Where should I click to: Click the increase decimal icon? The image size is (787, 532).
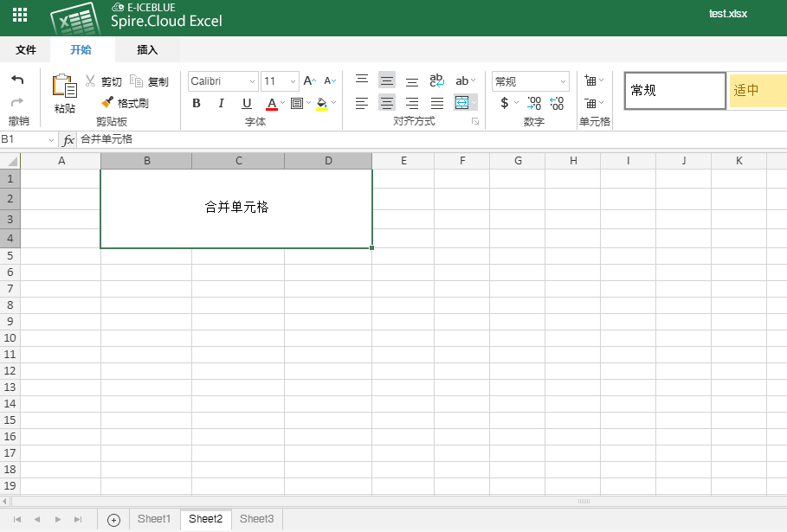tap(557, 103)
